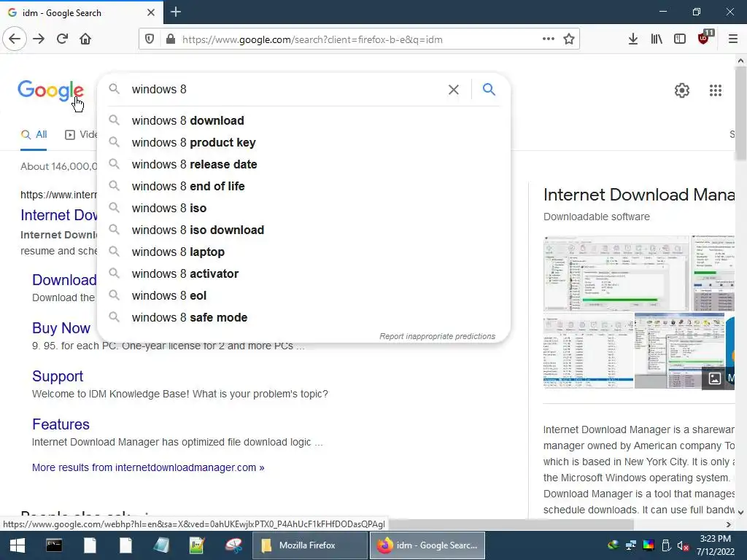Image resolution: width=747 pixels, height=560 pixels.
Task: Open page actions three-dot menu
Action: (549, 39)
